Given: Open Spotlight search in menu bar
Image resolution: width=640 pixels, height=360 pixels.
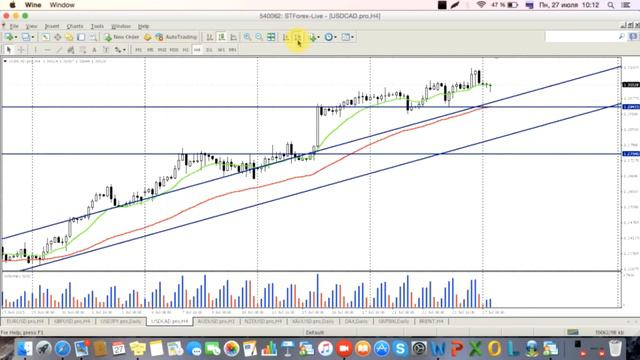Looking at the screenshot, I should point(611,5).
